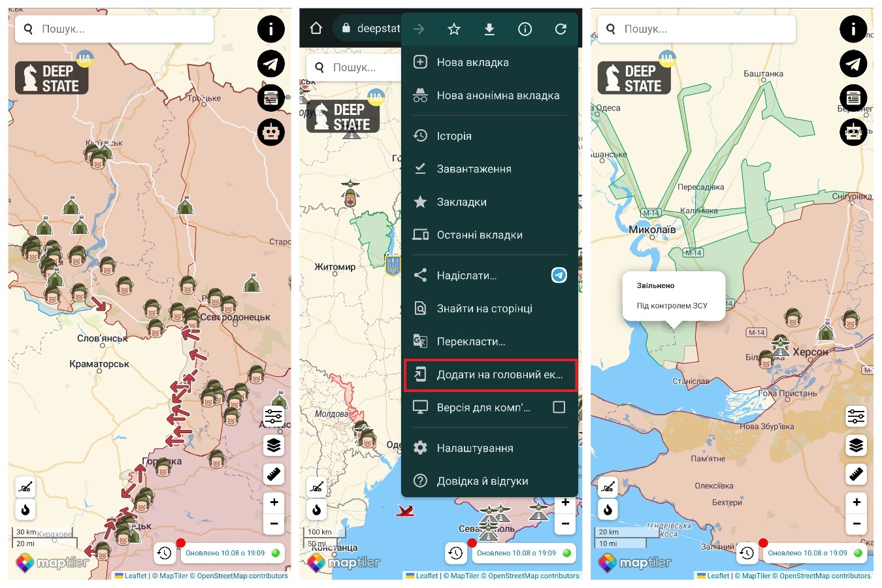Open 'Останні вкладки' menu item
The image size is (882, 588).
click(490, 235)
